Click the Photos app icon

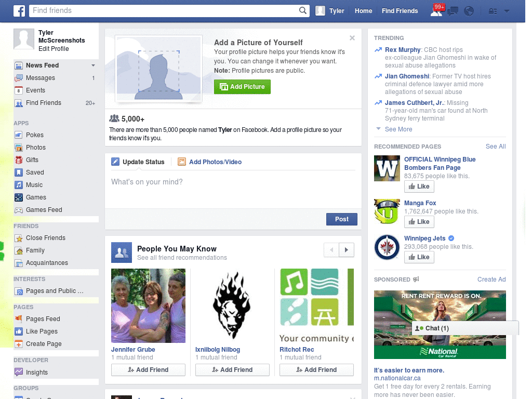(19, 148)
